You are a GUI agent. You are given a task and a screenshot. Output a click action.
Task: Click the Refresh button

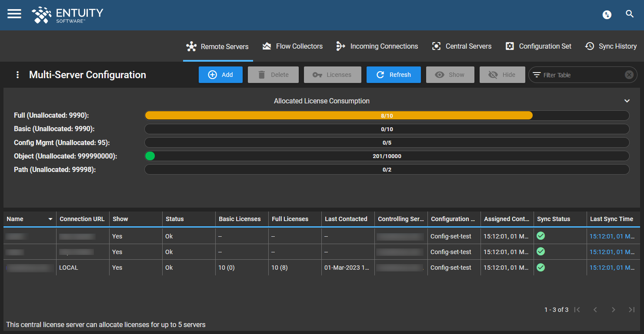394,75
